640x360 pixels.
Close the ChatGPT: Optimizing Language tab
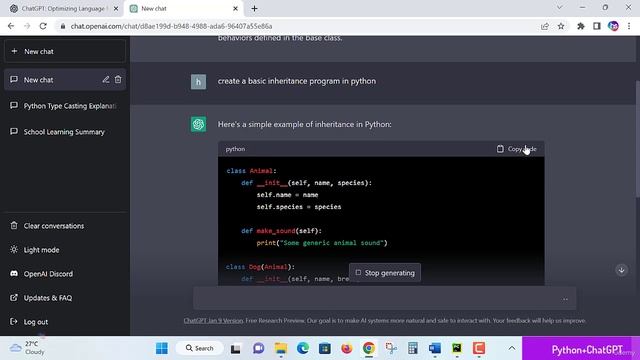point(116,9)
